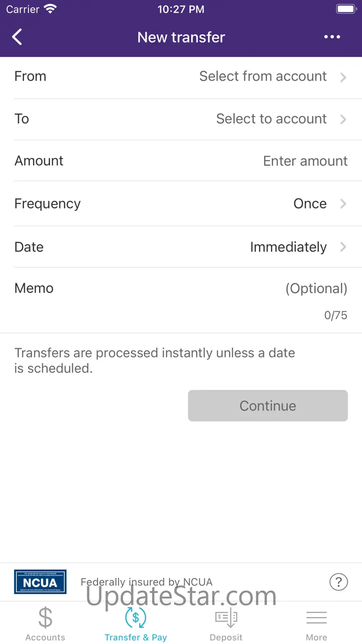Tap the NCUA logo badge
The width and height of the screenshot is (362, 644).
point(40,581)
